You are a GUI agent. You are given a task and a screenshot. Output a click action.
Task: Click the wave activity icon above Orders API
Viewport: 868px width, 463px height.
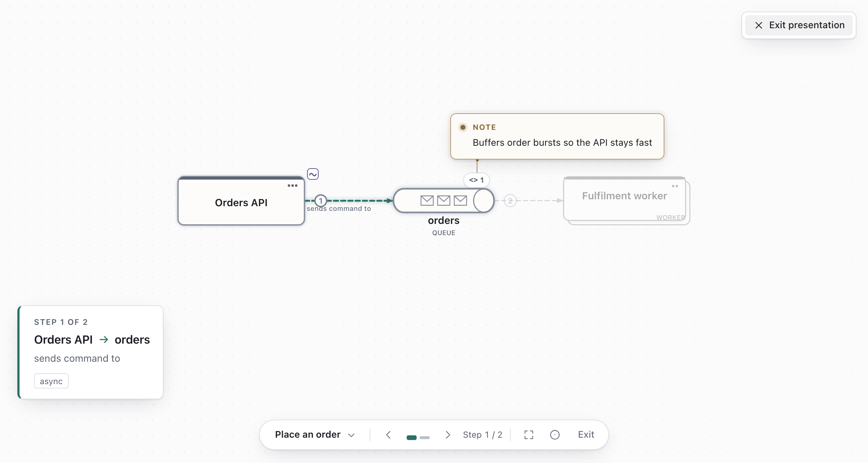click(313, 174)
